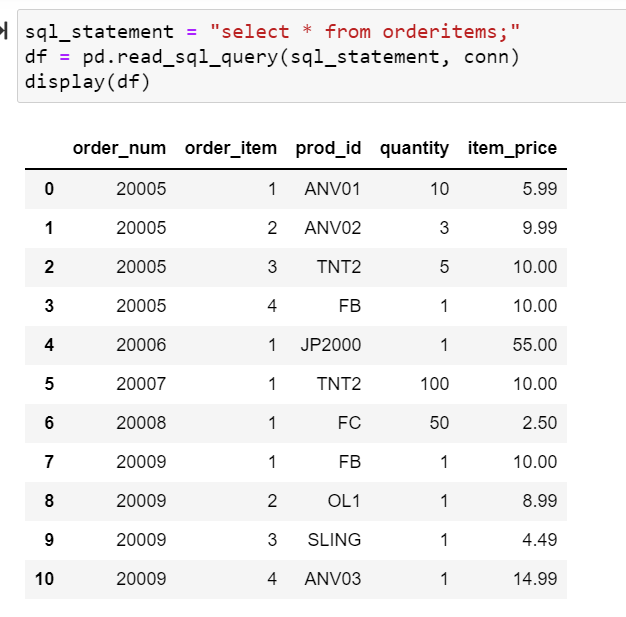Click the item_price value 2.50
This screenshot has width=626, height=617.
coord(540,423)
